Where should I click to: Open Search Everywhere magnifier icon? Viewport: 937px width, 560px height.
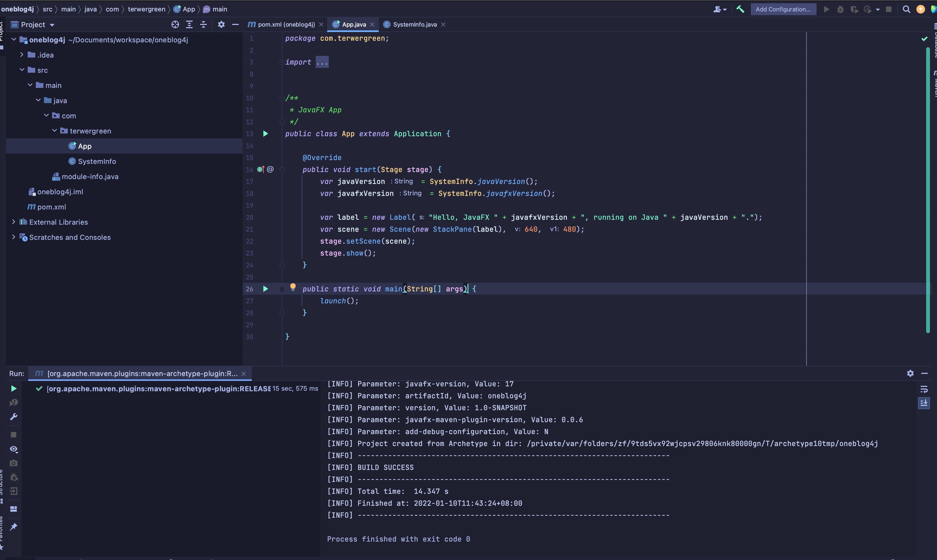[x=906, y=9]
